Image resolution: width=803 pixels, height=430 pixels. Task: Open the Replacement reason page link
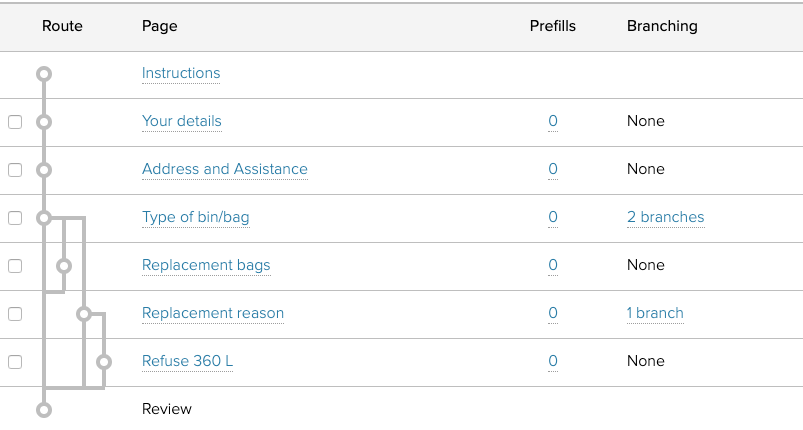(x=213, y=313)
